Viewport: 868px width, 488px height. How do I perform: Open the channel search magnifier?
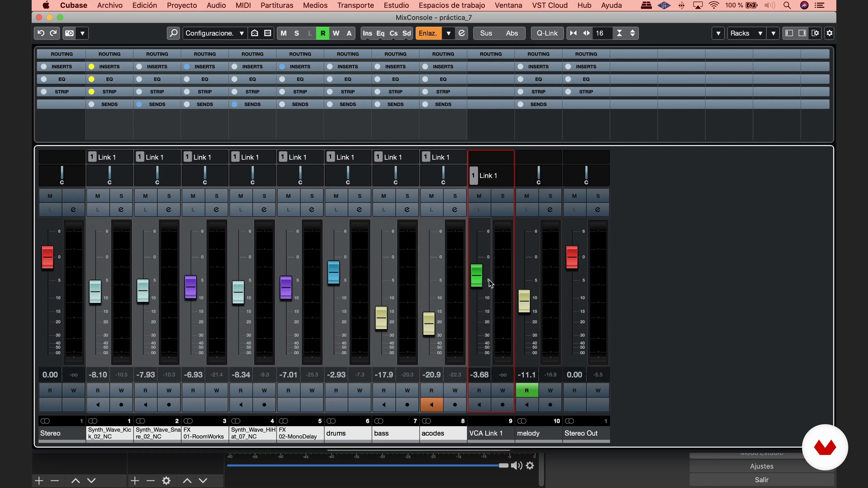coord(173,33)
